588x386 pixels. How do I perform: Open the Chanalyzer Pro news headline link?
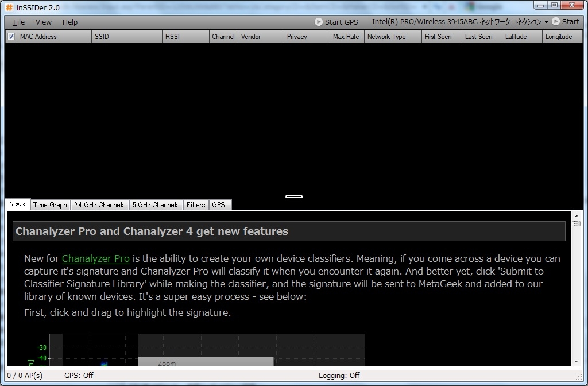point(152,231)
